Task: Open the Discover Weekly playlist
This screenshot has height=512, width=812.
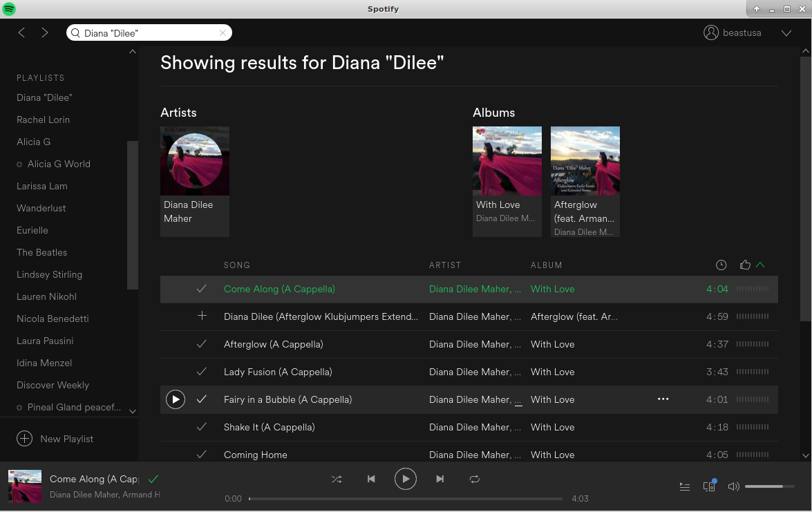Action: [53, 385]
